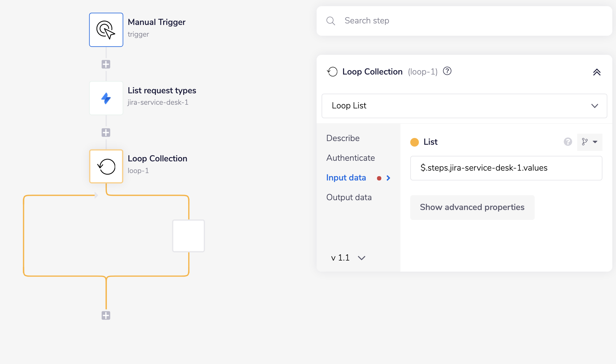This screenshot has height=364, width=616.
Task: Go to the Authenticate section
Action: coord(350,158)
